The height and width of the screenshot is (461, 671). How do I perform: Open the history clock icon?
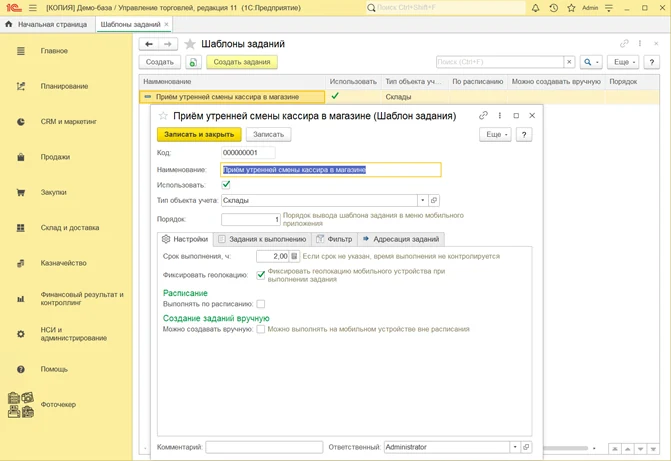[x=554, y=7]
